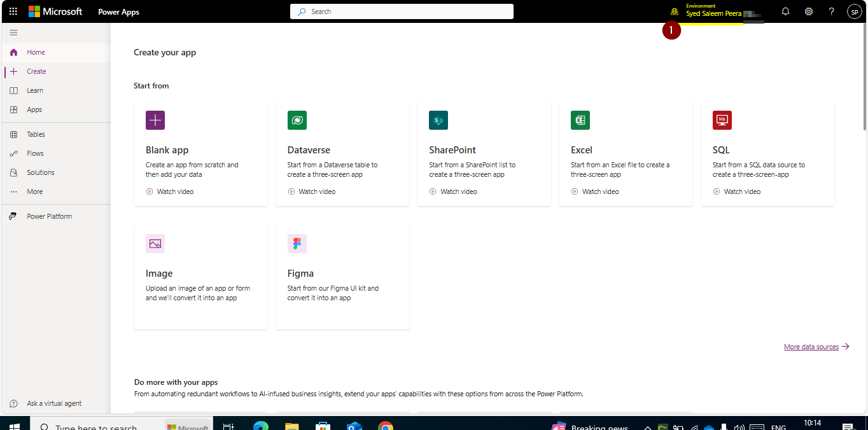
Task: Open File Explorer from the taskbar
Action: click(x=291, y=426)
